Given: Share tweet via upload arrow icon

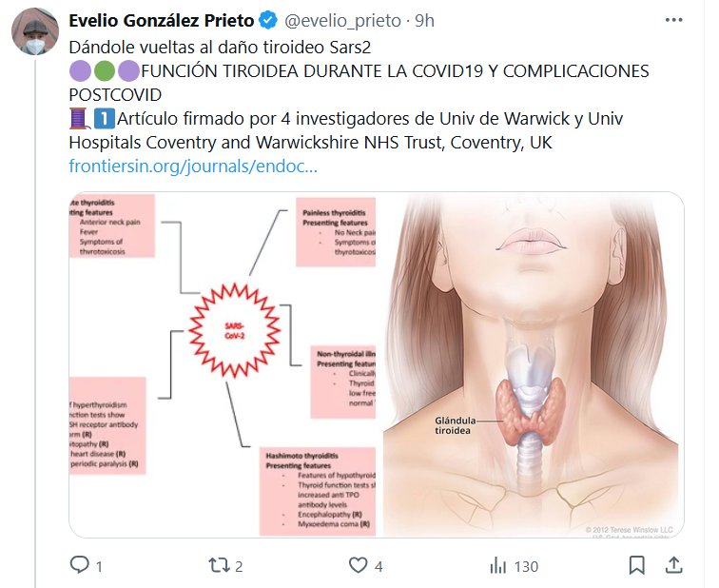Looking at the screenshot, I should tap(673, 565).
